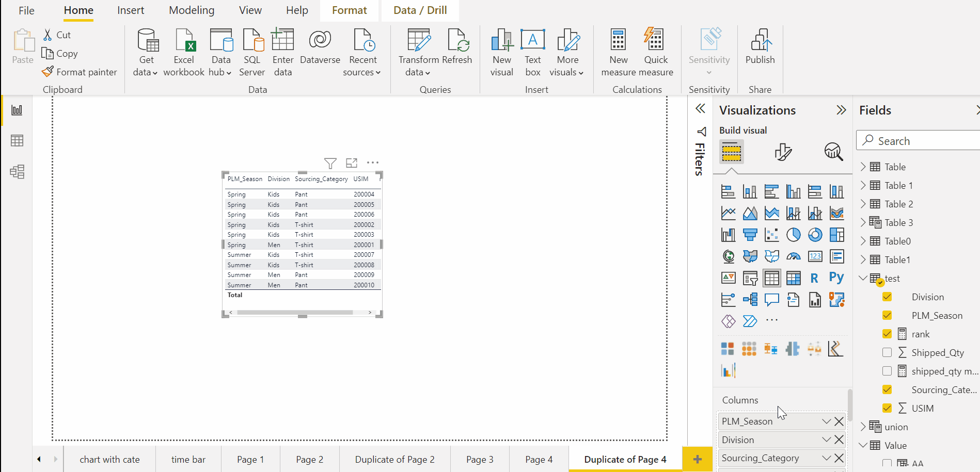Click the Publish button

coord(760,50)
